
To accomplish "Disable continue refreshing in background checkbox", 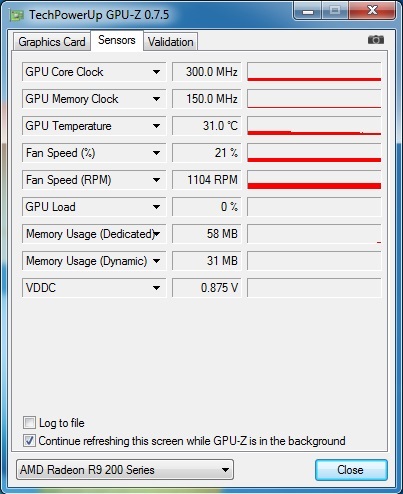I will coord(29,441).
